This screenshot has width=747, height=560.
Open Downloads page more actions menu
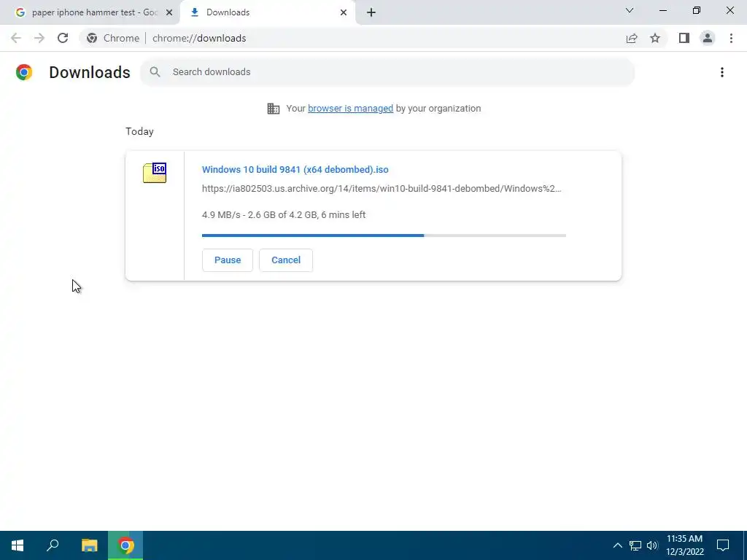[722, 72]
